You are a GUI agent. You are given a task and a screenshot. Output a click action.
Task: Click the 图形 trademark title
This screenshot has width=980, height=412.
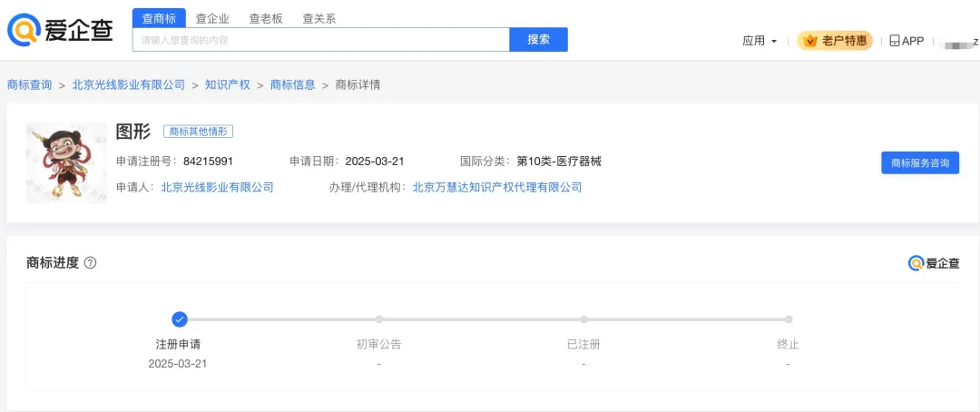coord(133,132)
